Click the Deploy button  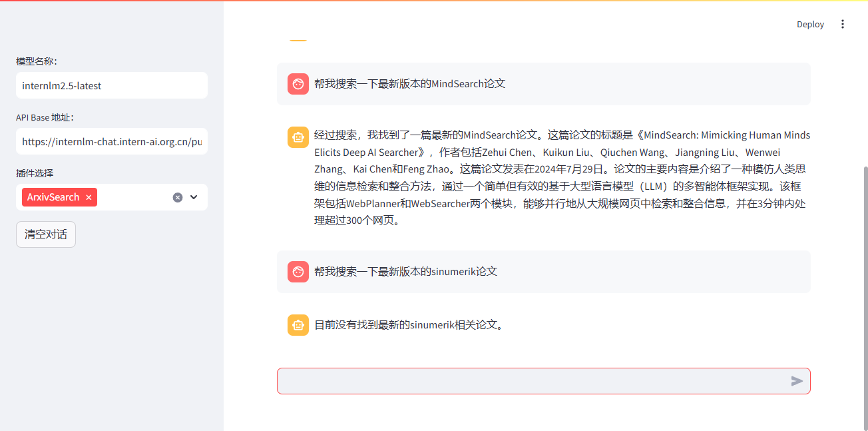[x=810, y=24]
